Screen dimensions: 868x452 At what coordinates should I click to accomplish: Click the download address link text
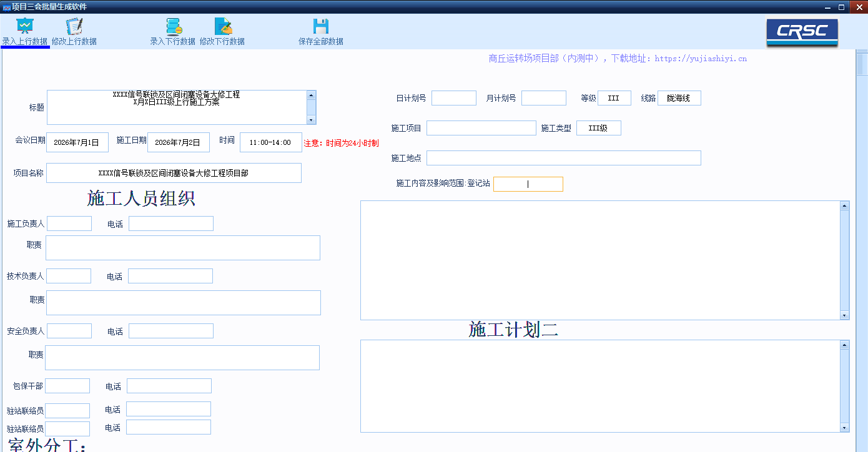701,59
